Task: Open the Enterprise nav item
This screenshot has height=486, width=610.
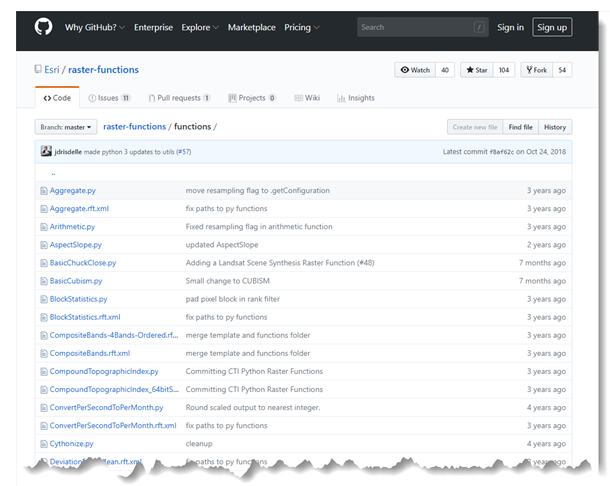Action: (x=153, y=27)
